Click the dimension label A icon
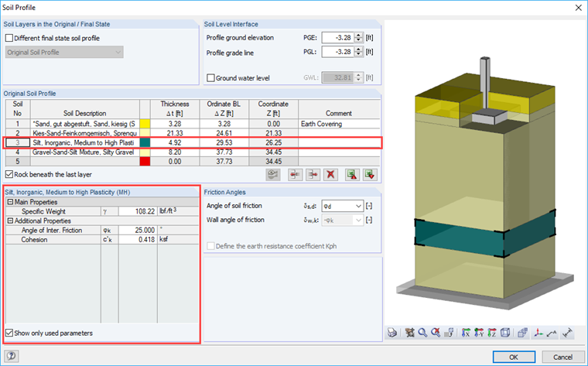 (x=552, y=333)
